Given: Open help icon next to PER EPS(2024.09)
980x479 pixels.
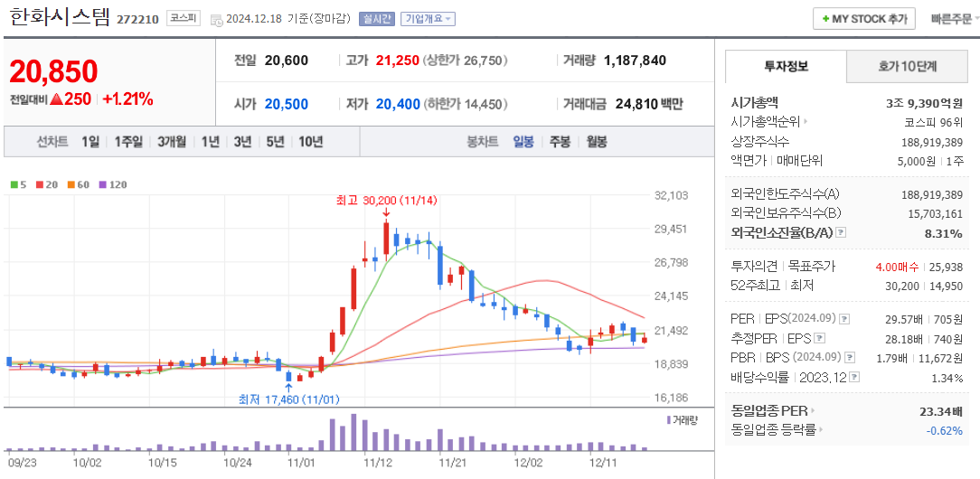Looking at the screenshot, I should click(x=844, y=318).
